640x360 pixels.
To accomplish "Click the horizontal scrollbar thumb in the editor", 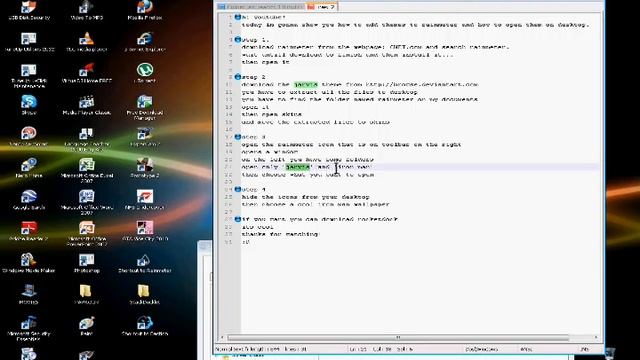I will [x=398, y=338].
